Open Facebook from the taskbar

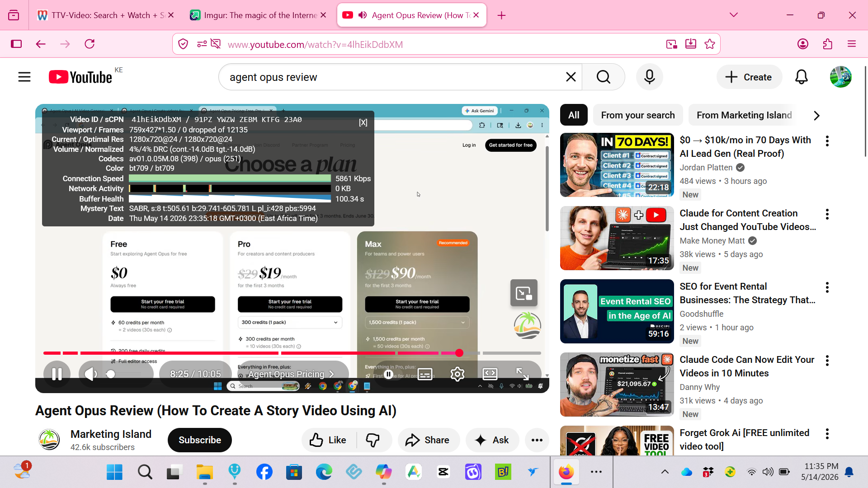[x=264, y=472]
